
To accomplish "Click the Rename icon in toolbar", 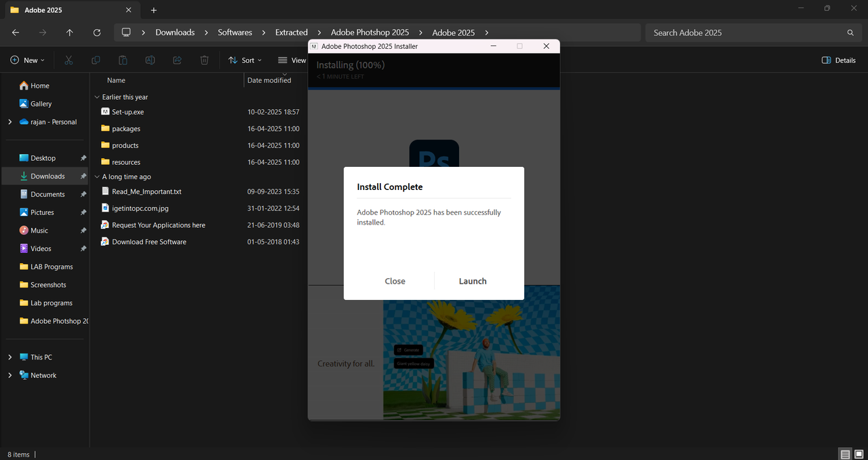I will pos(150,60).
